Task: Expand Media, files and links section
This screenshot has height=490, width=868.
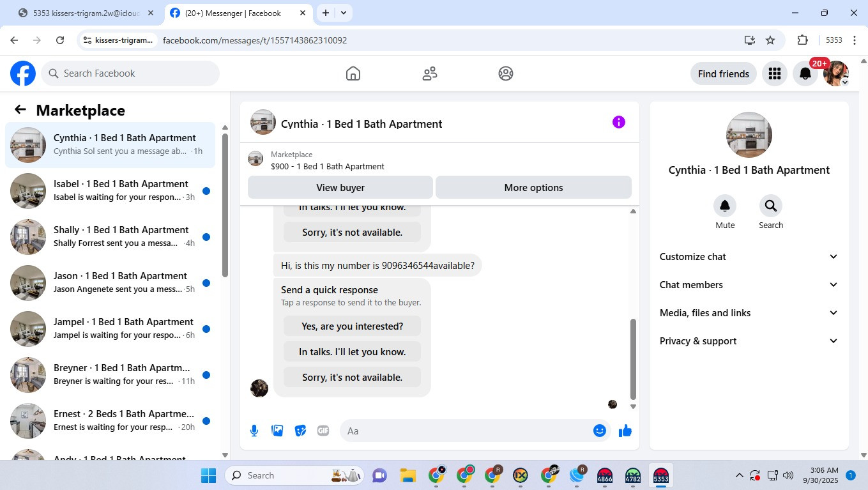Action: pos(749,313)
